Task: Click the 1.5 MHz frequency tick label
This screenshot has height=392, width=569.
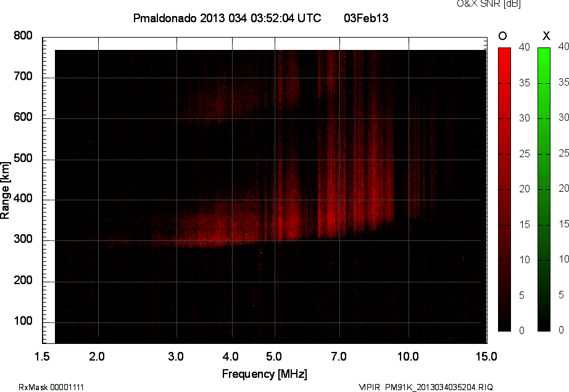Action: 42,356
